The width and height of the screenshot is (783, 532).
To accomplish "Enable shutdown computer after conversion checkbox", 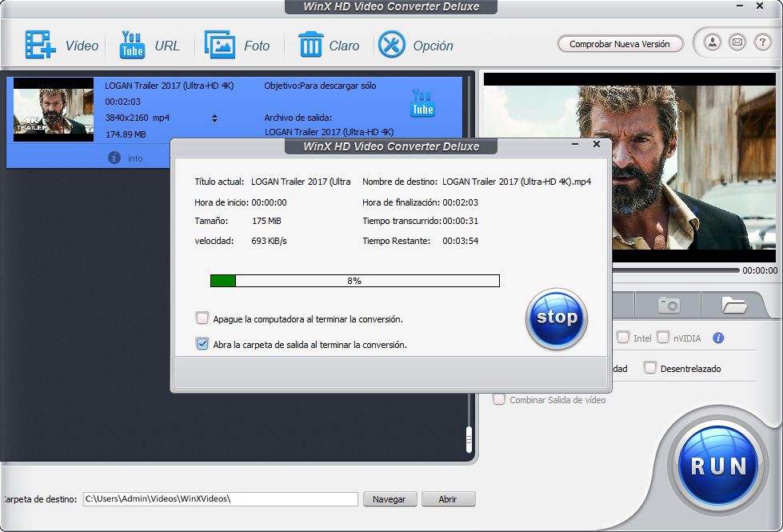I will click(202, 318).
